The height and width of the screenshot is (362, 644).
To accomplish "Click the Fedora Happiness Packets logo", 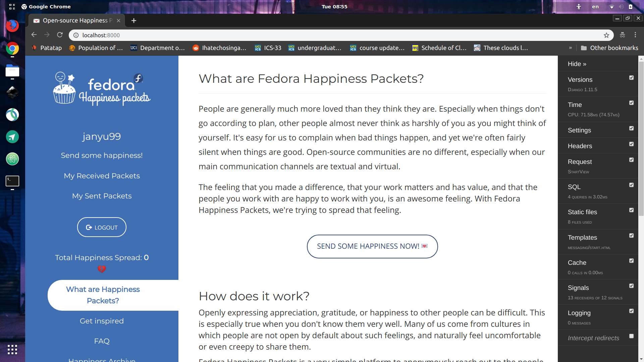I will point(102,89).
